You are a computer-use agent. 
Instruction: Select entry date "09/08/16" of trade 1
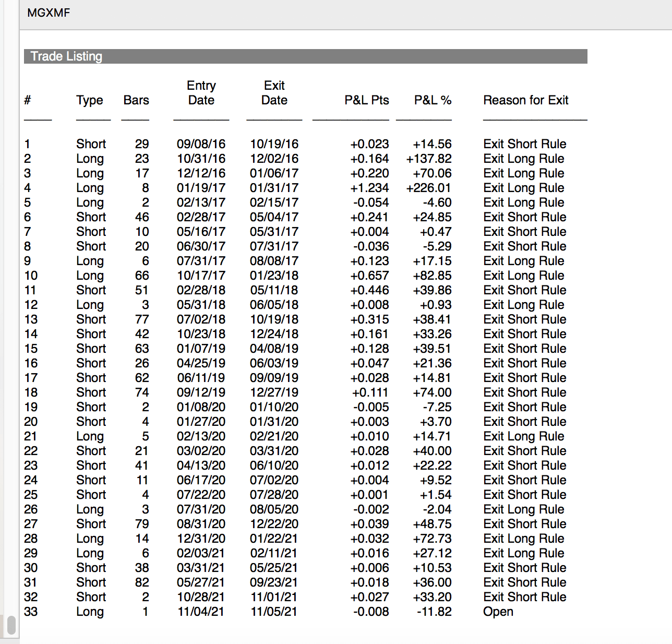click(201, 144)
